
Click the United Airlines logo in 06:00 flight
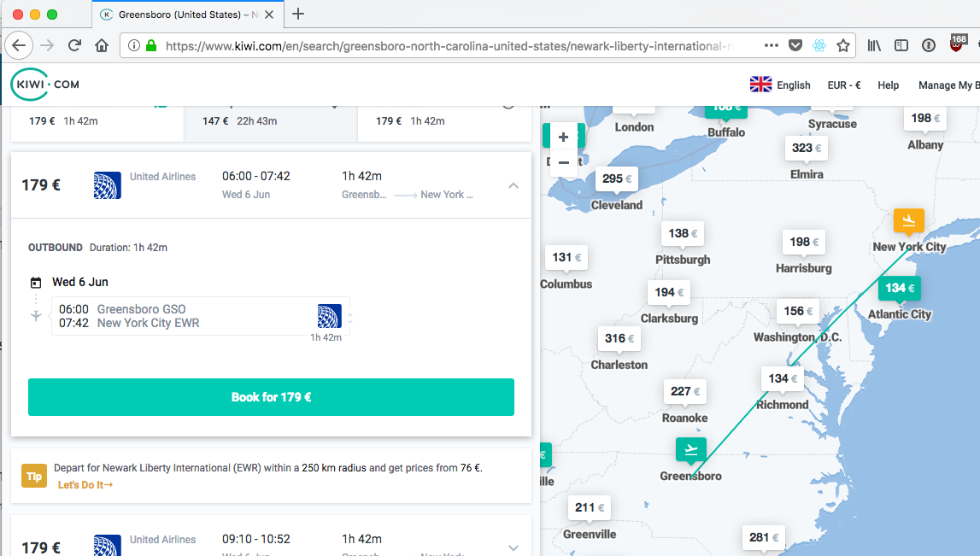[x=107, y=185]
